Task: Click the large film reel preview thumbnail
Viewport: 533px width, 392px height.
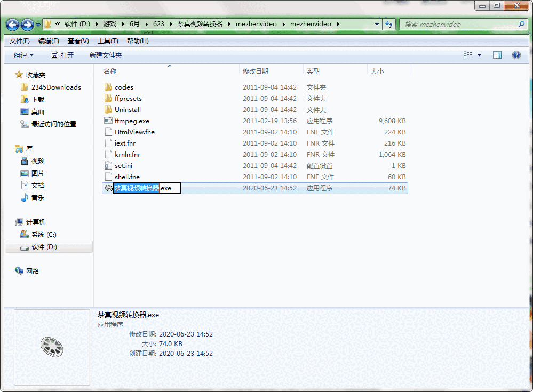Action: tap(52, 347)
